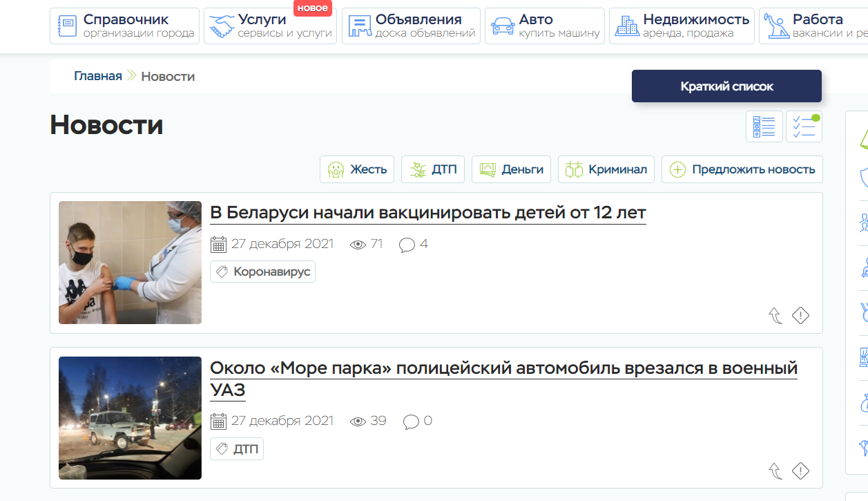Open the Справочник menu section
Viewport: 868px width, 501px height.
[125, 26]
